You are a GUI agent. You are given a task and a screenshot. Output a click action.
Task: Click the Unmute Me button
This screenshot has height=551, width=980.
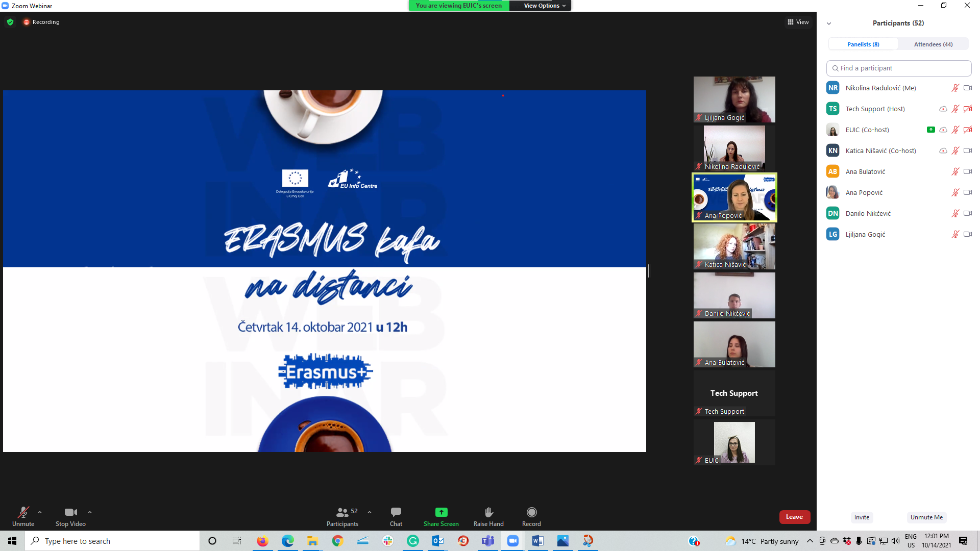coord(926,517)
